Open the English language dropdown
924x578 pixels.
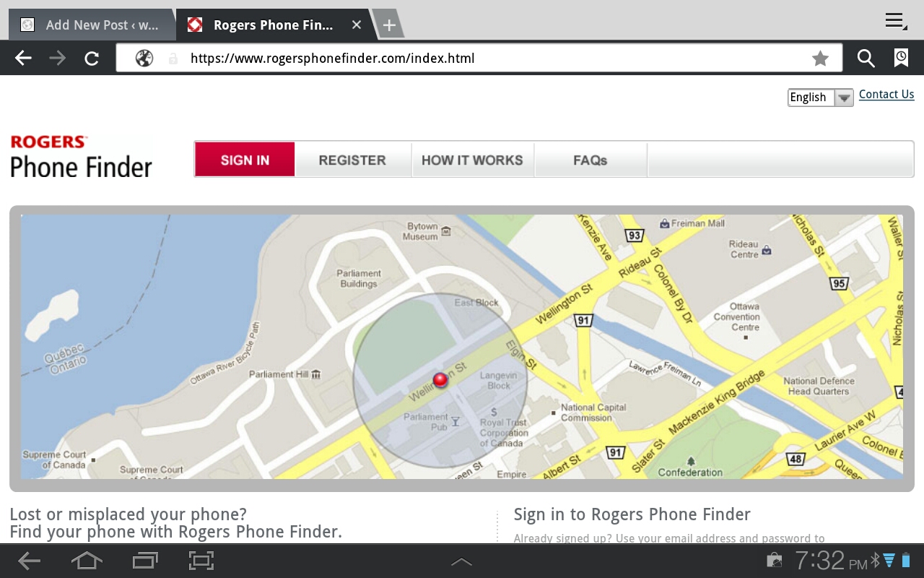pyautogui.click(x=843, y=97)
